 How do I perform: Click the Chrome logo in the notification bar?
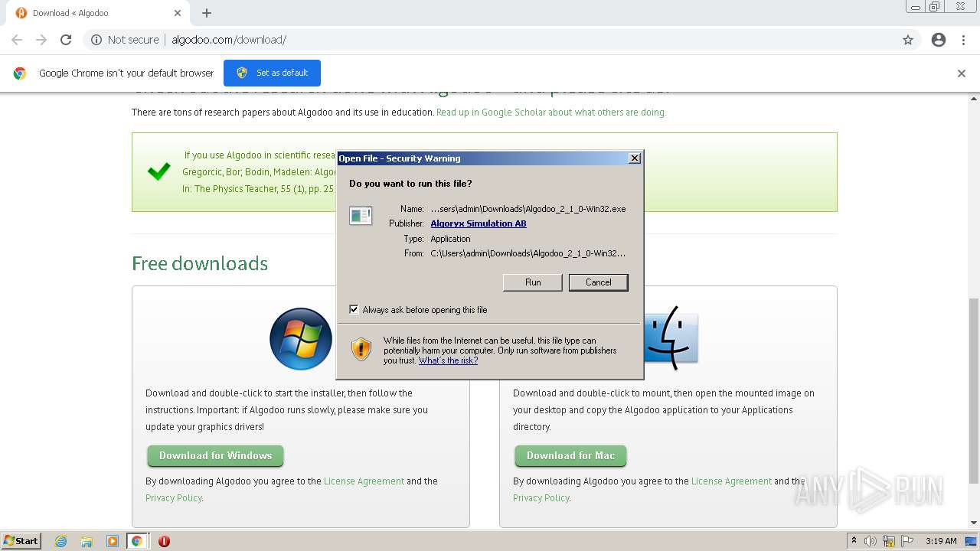click(x=20, y=73)
